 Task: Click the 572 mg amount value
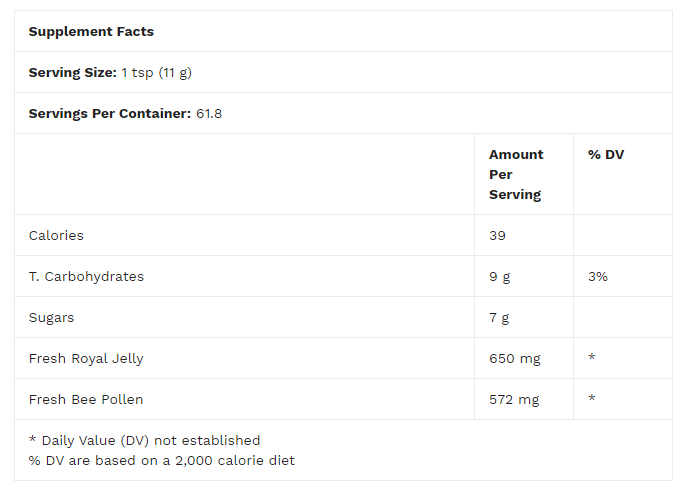[514, 400]
